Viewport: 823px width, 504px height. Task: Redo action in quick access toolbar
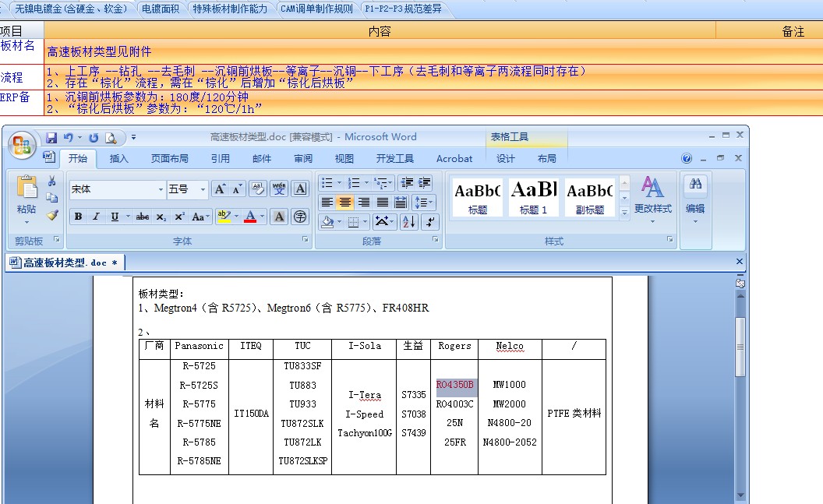pos(94,137)
